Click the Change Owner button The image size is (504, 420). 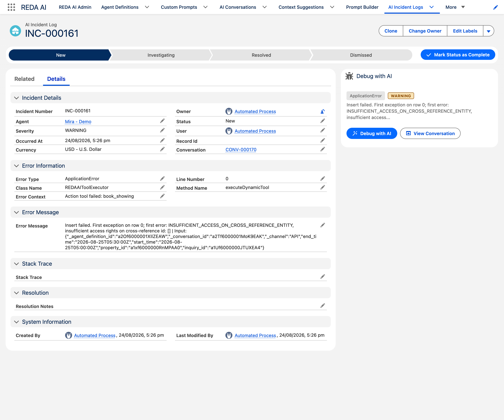[425, 31]
